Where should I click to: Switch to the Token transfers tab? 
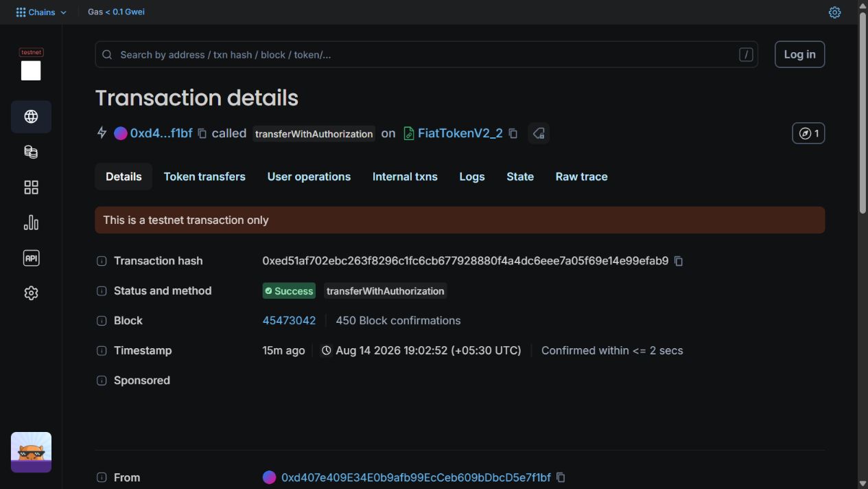point(204,177)
